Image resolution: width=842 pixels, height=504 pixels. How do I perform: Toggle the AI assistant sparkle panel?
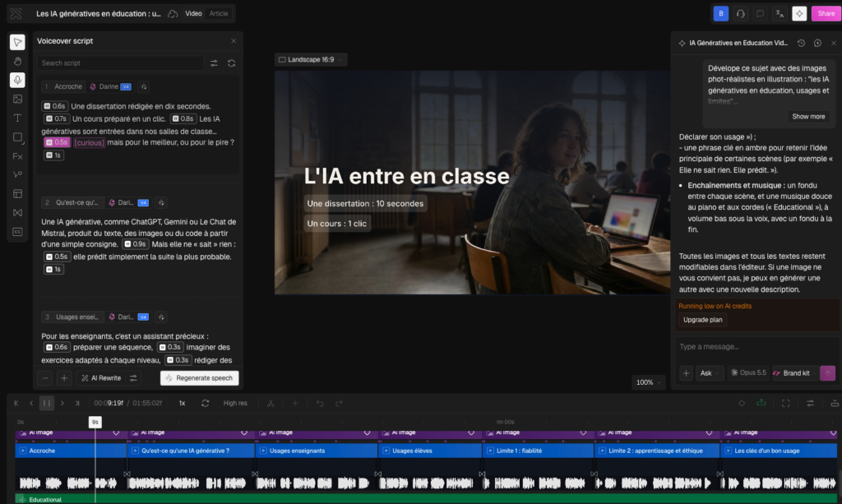pyautogui.click(x=799, y=13)
